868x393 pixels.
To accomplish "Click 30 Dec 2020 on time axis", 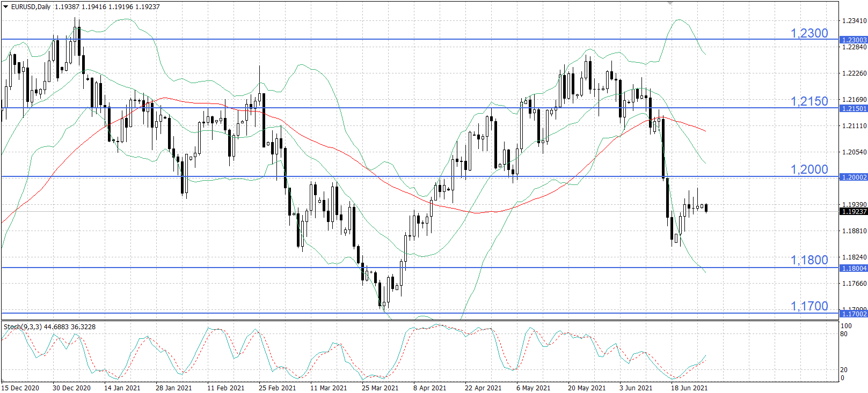I will pyautogui.click(x=72, y=388).
